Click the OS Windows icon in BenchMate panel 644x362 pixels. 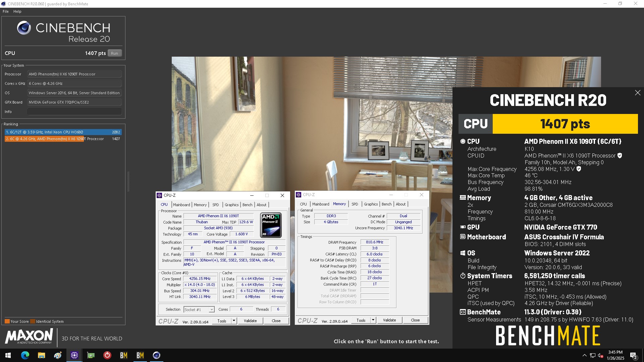pyautogui.click(x=463, y=253)
